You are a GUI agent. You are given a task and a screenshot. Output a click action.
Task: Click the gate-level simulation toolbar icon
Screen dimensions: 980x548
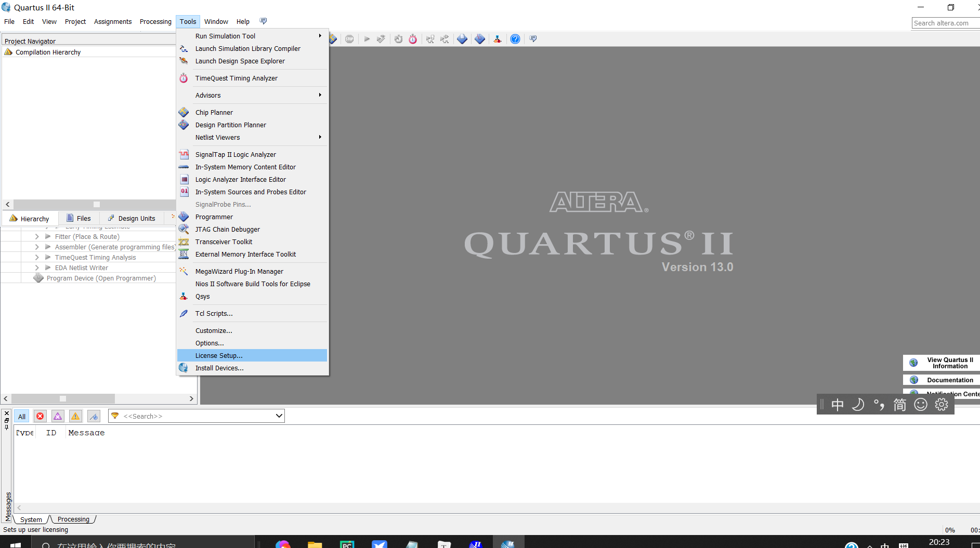(445, 39)
